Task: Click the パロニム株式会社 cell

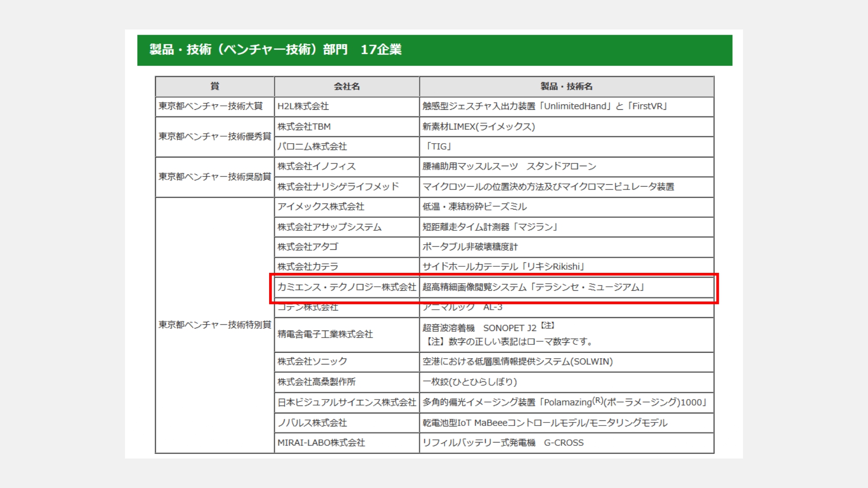Action: tap(312, 147)
